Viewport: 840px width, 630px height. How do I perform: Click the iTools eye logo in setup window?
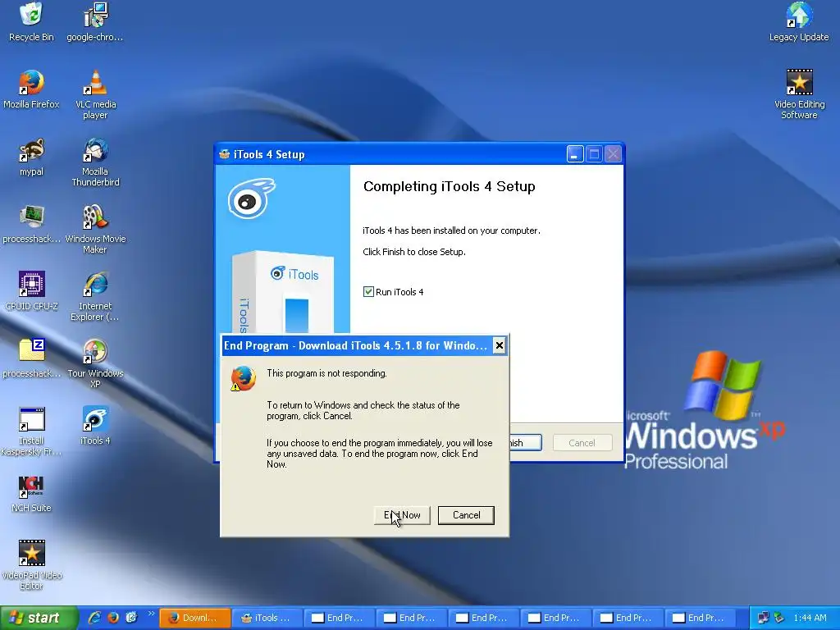251,199
